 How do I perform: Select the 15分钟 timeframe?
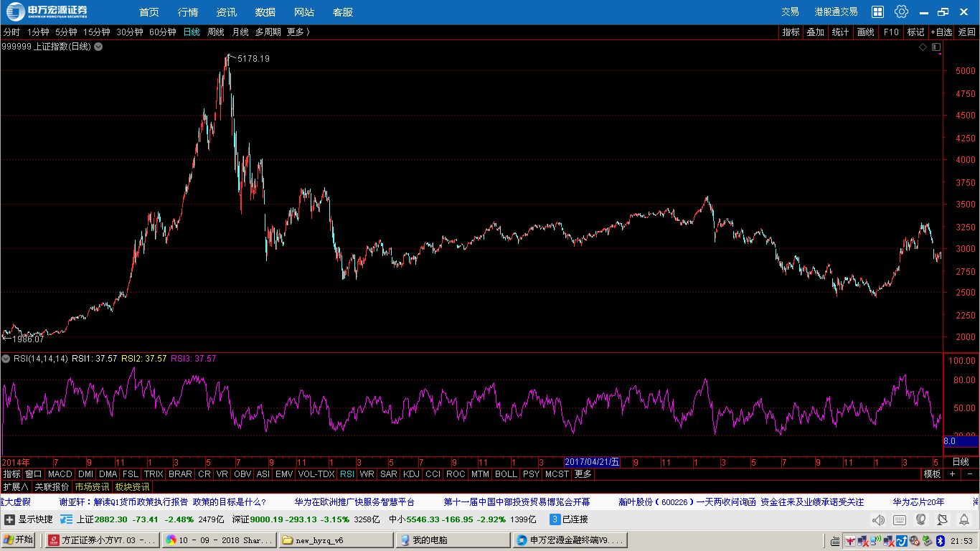97,32
